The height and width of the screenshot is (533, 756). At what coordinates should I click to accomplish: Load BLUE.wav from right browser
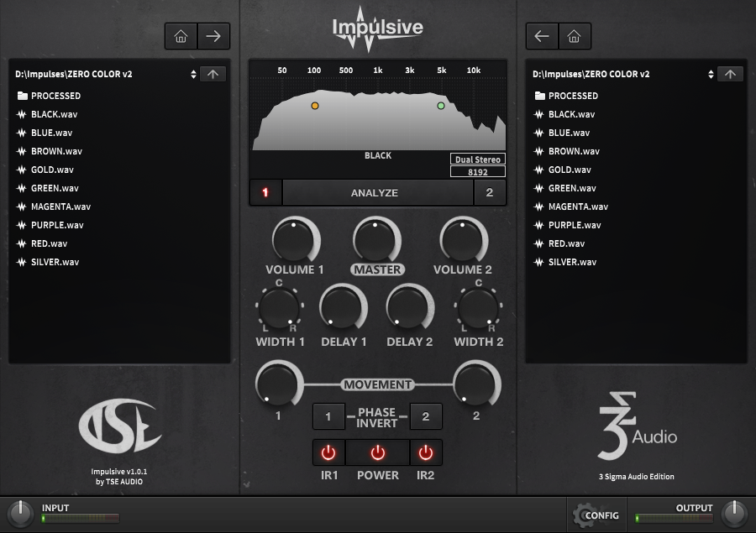click(x=562, y=133)
